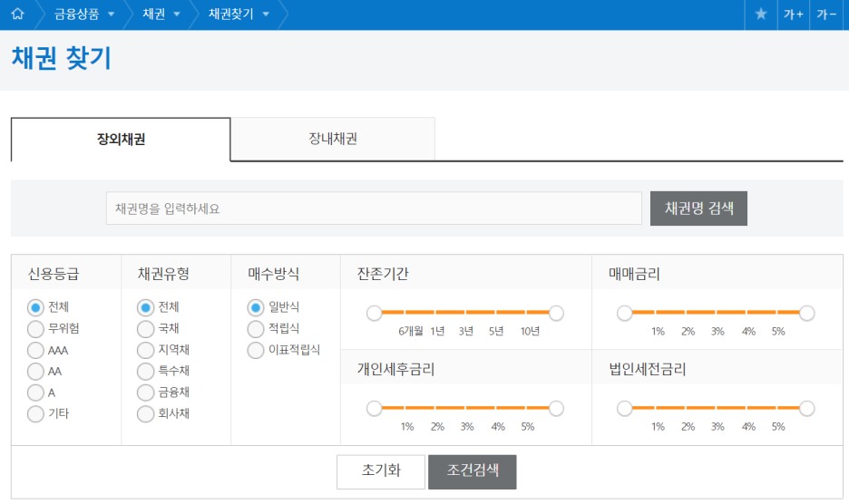Go to the home icon in breadcrumb

[x=18, y=15]
